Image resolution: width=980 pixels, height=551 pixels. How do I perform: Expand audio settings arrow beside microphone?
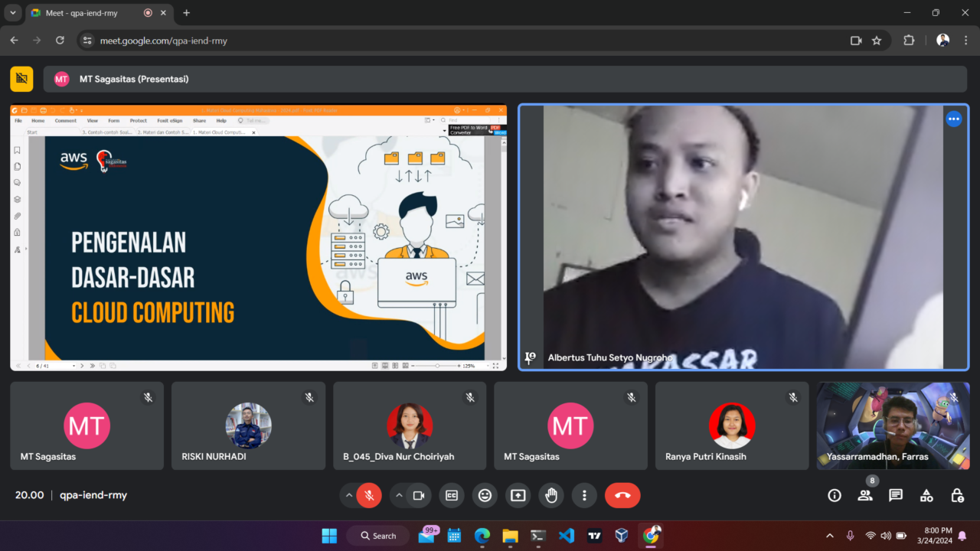(x=349, y=495)
